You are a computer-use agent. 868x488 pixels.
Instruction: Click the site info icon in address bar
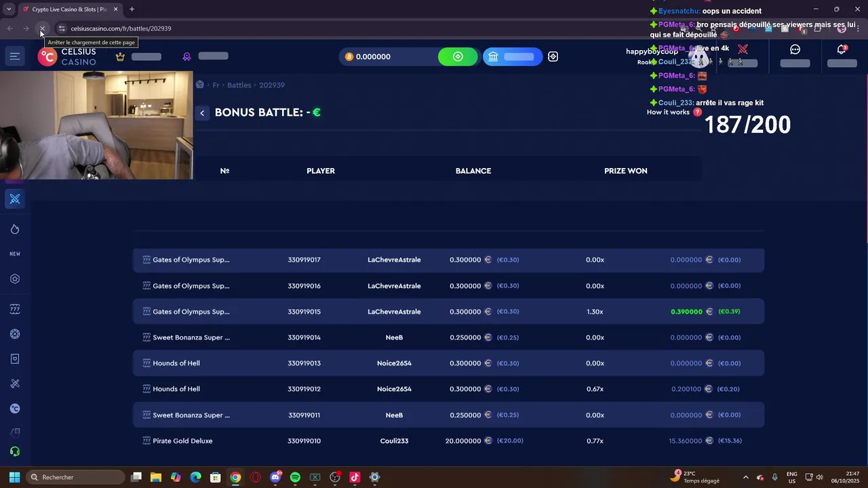pyautogui.click(x=62, y=28)
